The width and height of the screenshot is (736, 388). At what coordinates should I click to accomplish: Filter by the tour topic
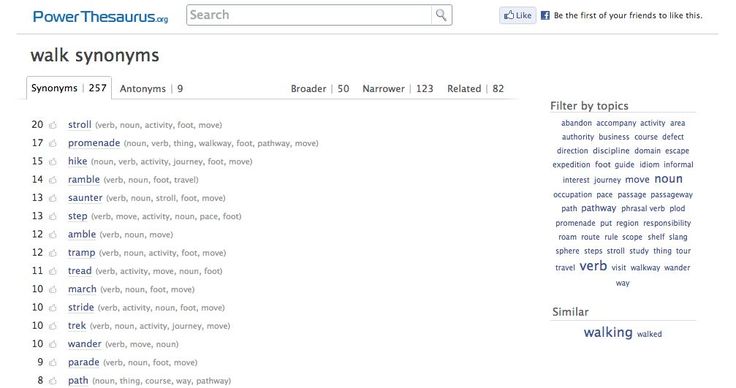pos(683,251)
